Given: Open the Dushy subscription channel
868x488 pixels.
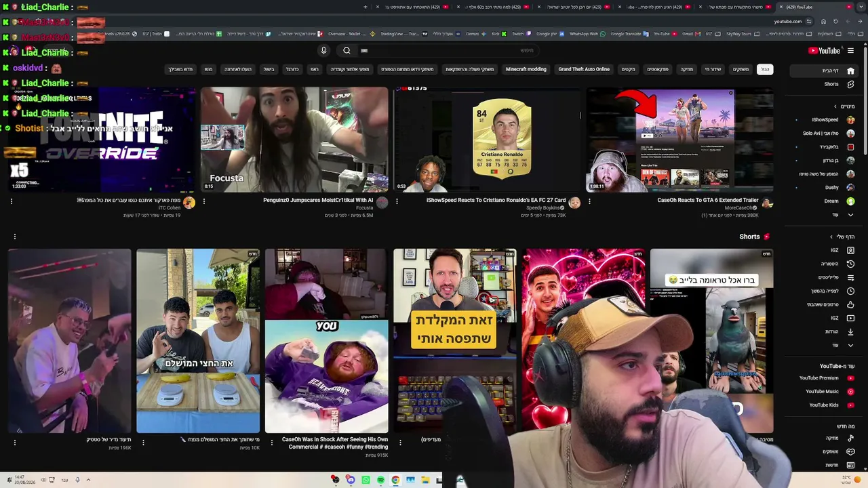Looking at the screenshot, I should click(825, 188).
